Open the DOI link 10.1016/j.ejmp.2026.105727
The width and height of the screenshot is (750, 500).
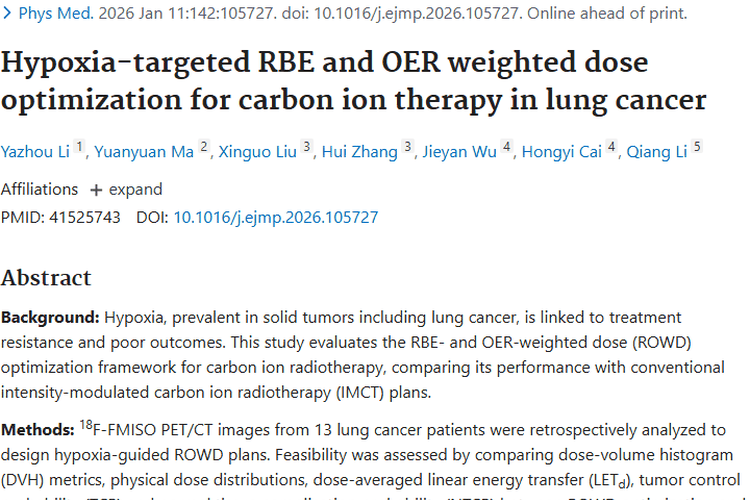point(276,217)
